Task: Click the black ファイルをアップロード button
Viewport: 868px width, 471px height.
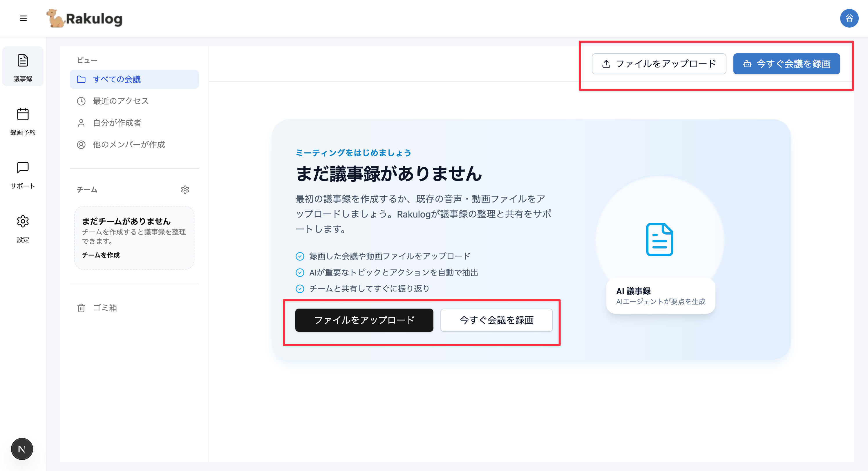Action: pyautogui.click(x=364, y=320)
